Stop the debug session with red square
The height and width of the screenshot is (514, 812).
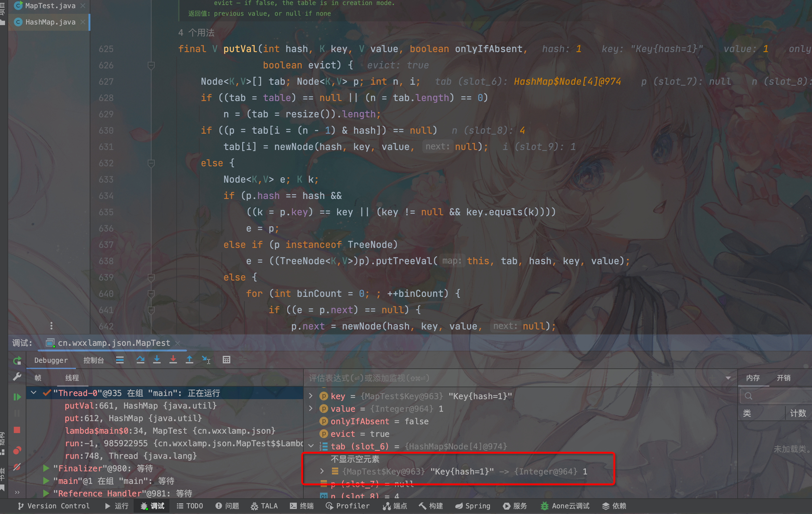click(x=17, y=430)
